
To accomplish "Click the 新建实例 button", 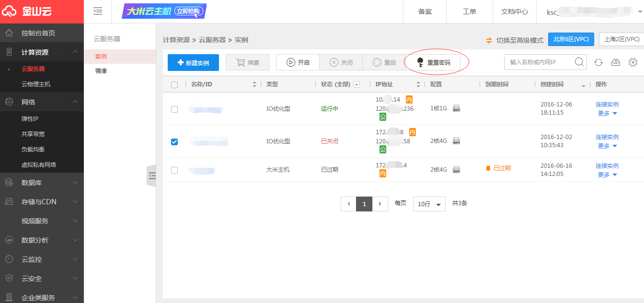I will click(x=193, y=63).
